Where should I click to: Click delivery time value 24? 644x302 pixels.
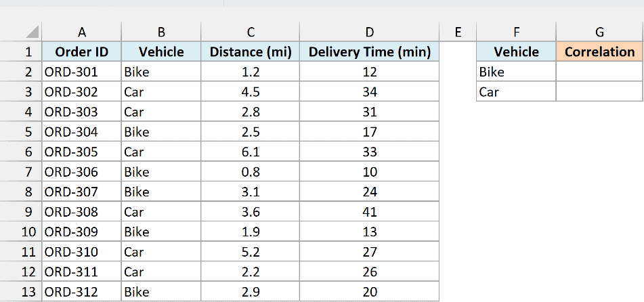(x=370, y=192)
